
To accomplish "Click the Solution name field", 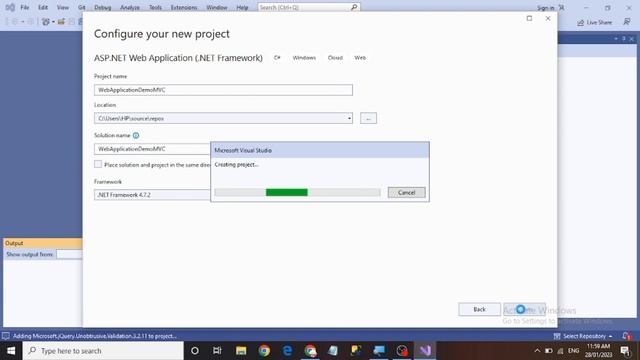I will coord(152,149).
